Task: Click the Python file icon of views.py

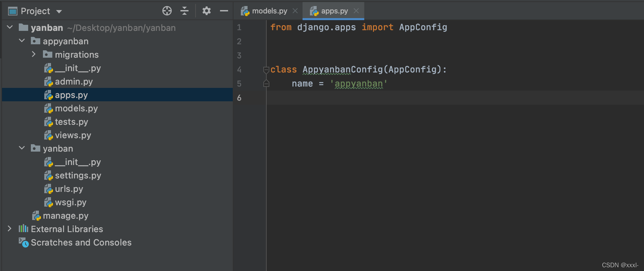Action: (49, 135)
